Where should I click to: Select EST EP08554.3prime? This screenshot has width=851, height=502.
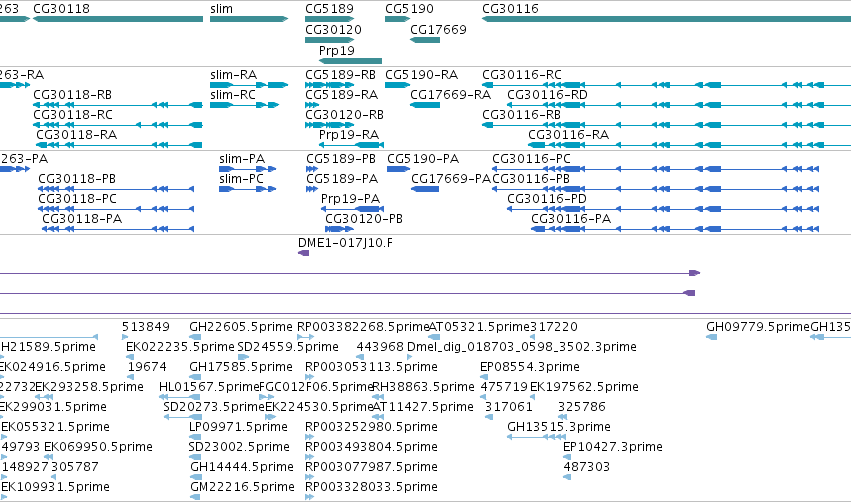pyautogui.click(x=530, y=367)
